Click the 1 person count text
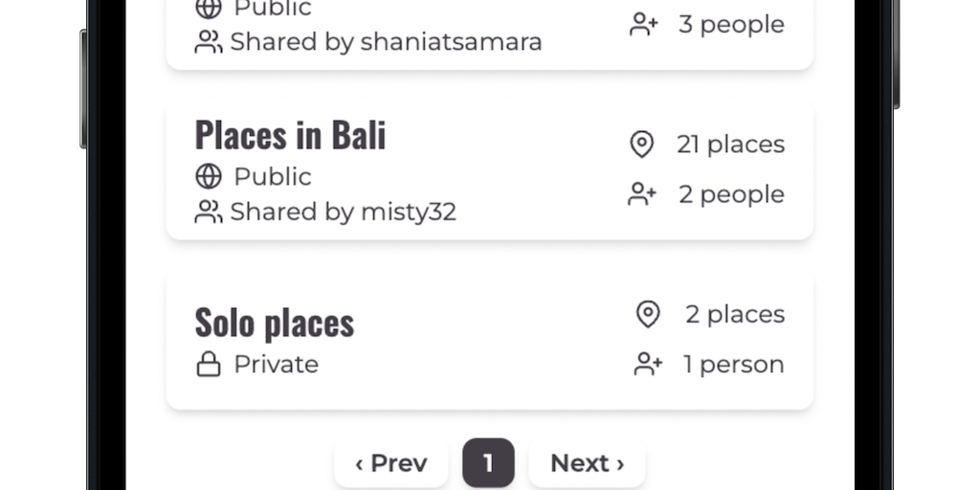980x490 pixels. (733, 365)
